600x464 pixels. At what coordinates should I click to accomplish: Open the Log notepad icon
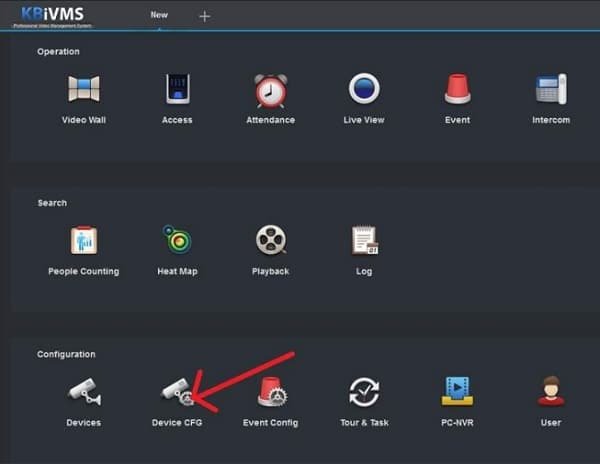pyautogui.click(x=365, y=240)
